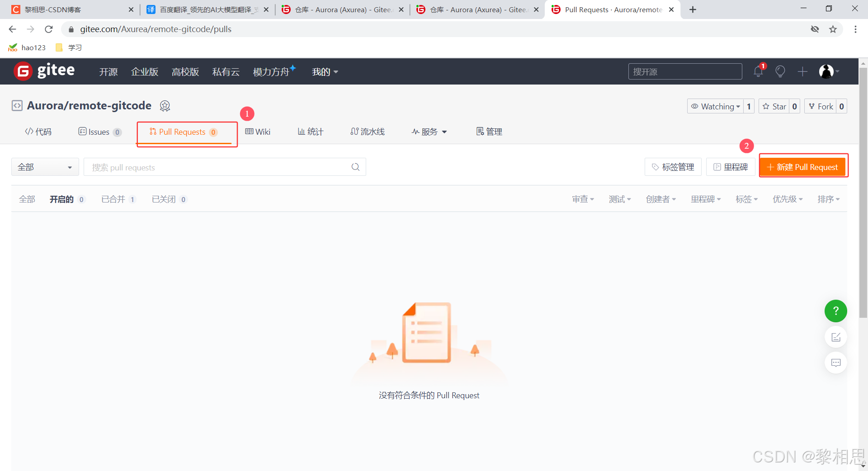Screen dimensions: 868x471
Task: Open the Watching dropdown
Action: point(716,107)
